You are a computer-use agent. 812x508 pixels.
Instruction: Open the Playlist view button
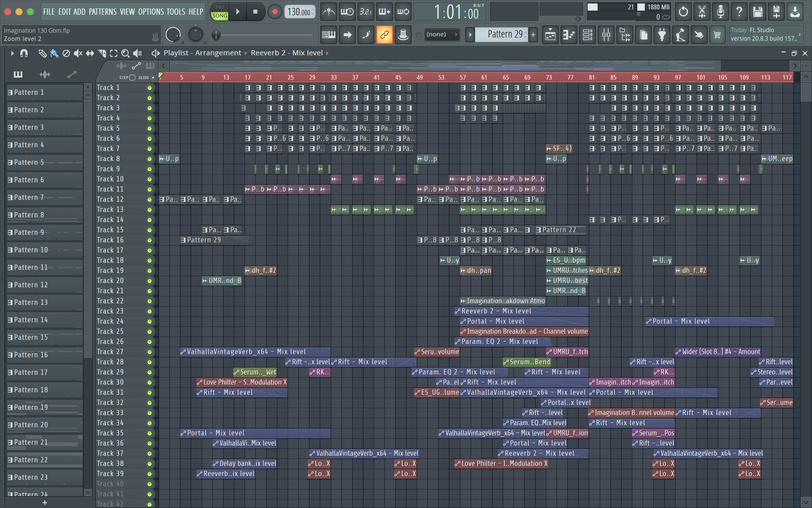[550, 35]
